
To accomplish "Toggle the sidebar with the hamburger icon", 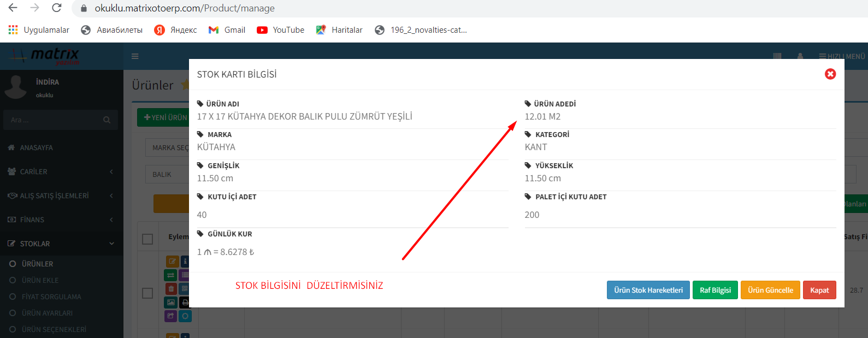I will coord(135,56).
